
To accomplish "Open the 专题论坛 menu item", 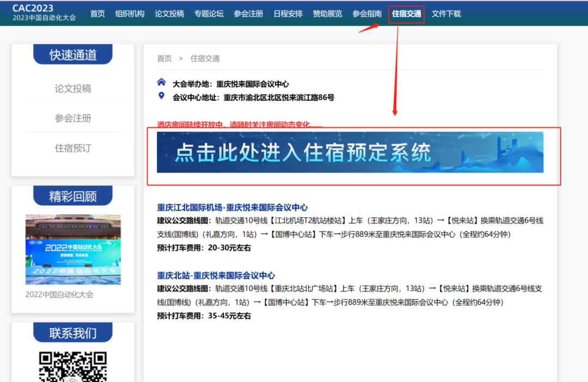I will click(209, 14).
